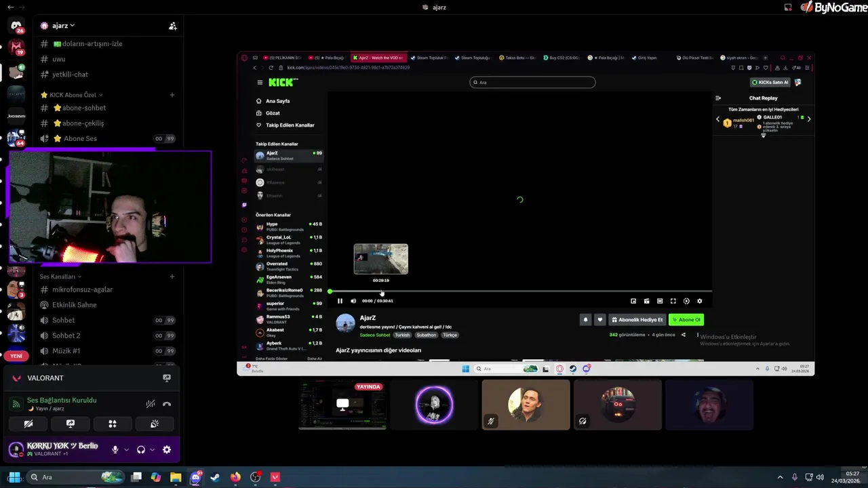Select the live screen share tile labeled YAYINDA
The width and height of the screenshot is (868, 488).
pos(342,405)
